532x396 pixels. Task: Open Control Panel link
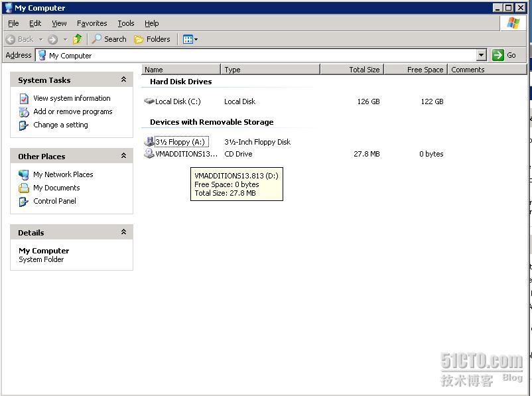[54, 201]
